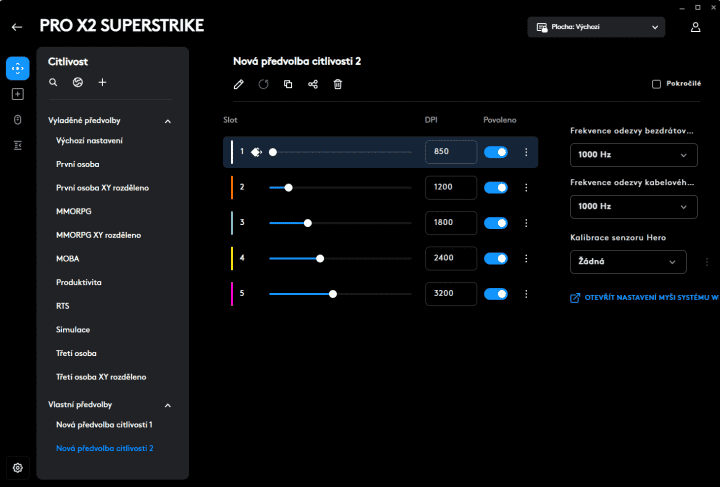Open more options for slot 4
The image size is (720, 487).
[x=526, y=258]
